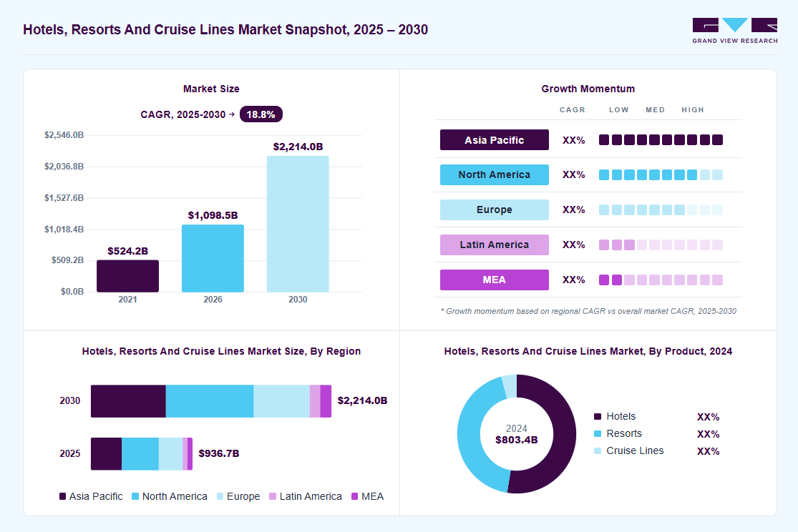Click the growth momentum footnote text
The height and width of the screenshot is (532, 798).
[588, 311]
